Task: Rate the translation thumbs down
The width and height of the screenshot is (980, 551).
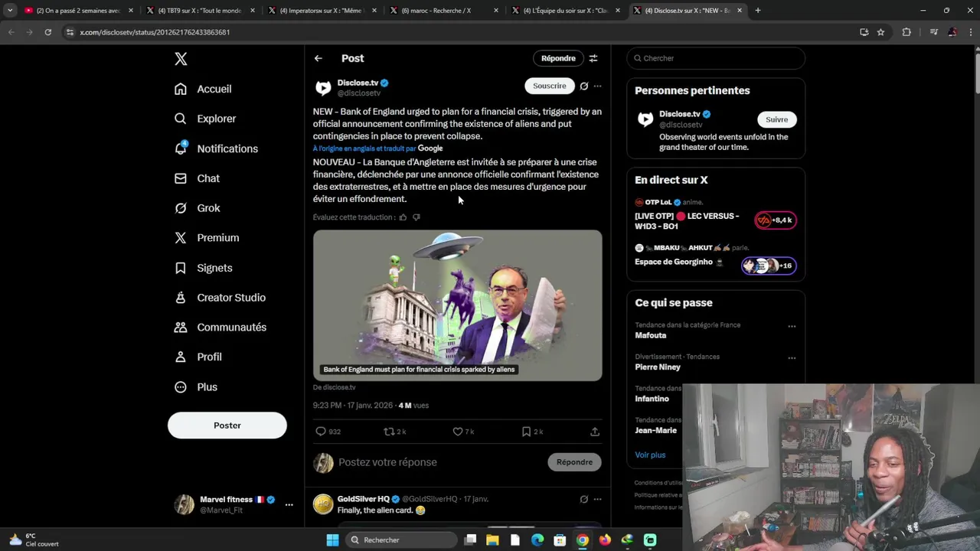Action: pyautogui.click(x=416, y=217)
